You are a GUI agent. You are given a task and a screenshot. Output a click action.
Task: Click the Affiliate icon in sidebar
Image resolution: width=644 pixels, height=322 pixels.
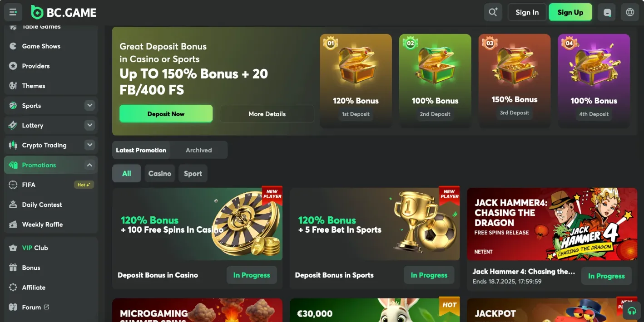click(13, 287)
